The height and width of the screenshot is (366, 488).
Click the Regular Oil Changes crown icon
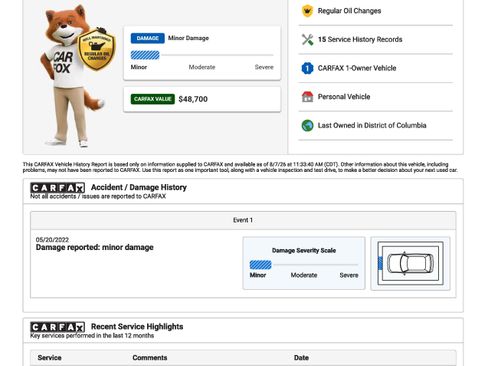click(307, 11)
